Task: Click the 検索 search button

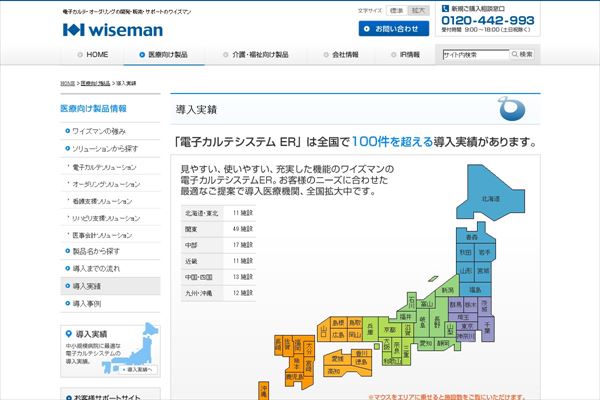Action: pyautogui.click(x=522, y=54)
